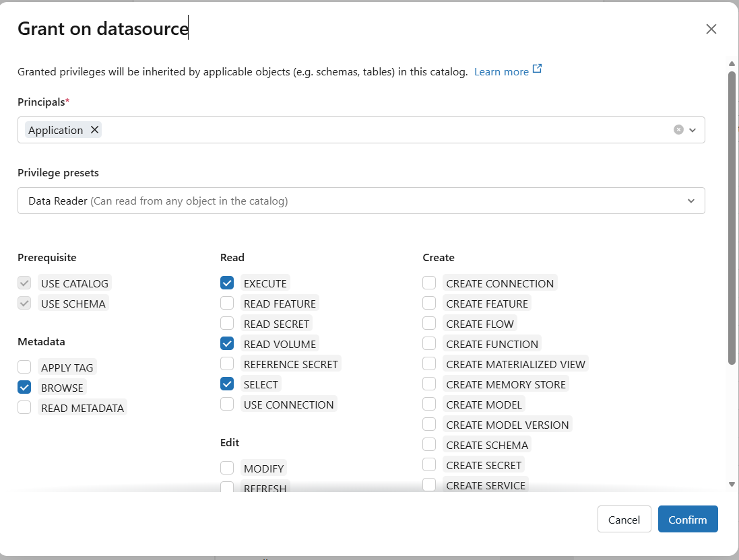Click the SELECT privilege label
This screenshot has width=739, height=560.
coord(261,384)
